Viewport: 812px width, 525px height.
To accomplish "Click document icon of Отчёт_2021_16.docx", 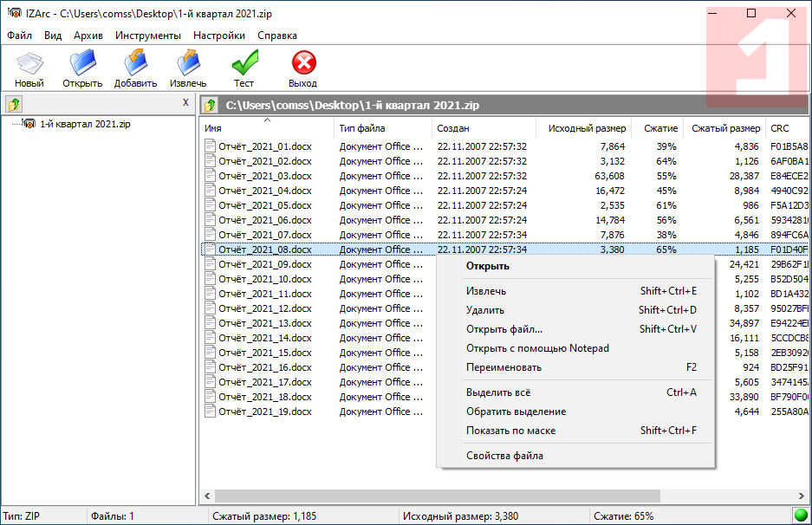I will (x=210, y=367).
